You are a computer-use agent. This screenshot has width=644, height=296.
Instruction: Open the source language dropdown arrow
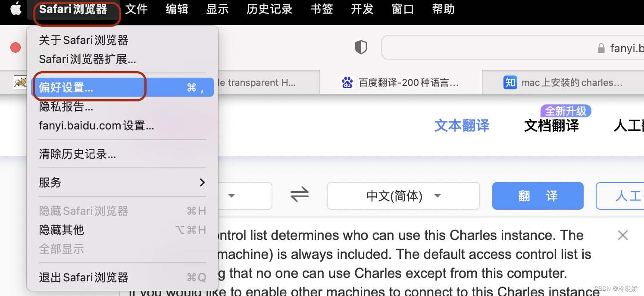click(231, 196)
